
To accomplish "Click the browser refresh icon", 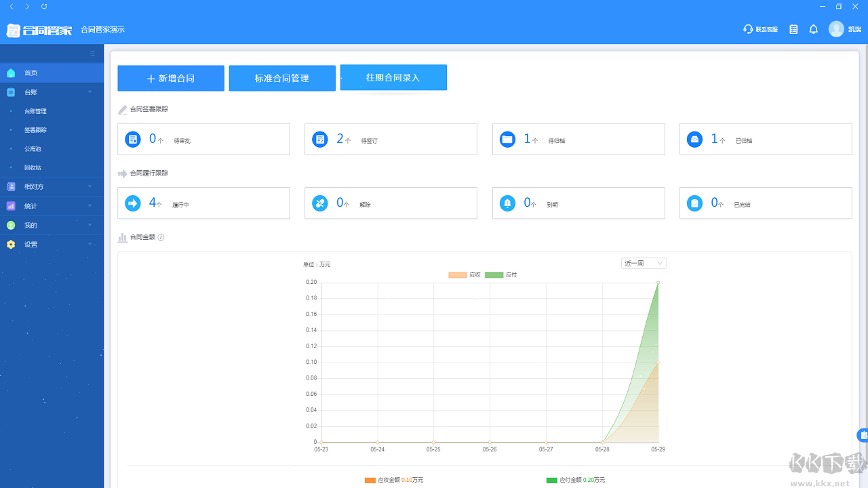I will tap(44, 6).
